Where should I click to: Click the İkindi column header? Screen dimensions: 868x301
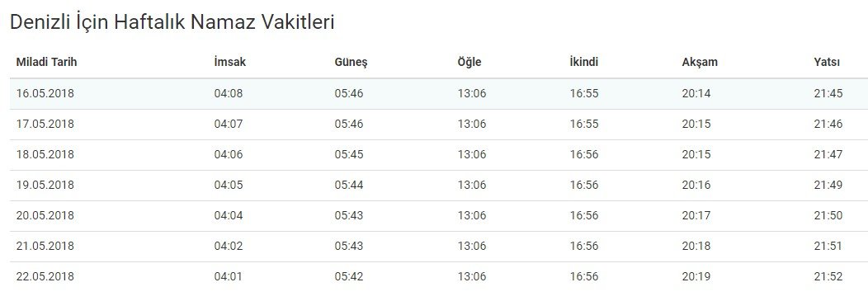(584, 62)
